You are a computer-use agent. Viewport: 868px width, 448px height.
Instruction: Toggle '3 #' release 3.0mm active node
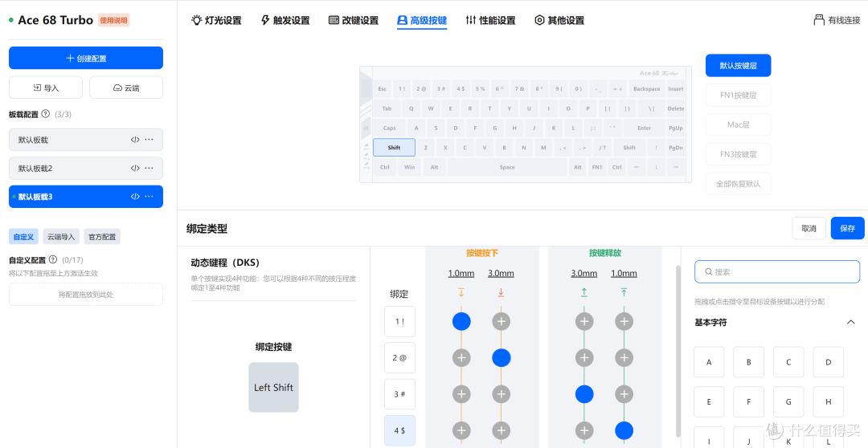tap(584, 394)
